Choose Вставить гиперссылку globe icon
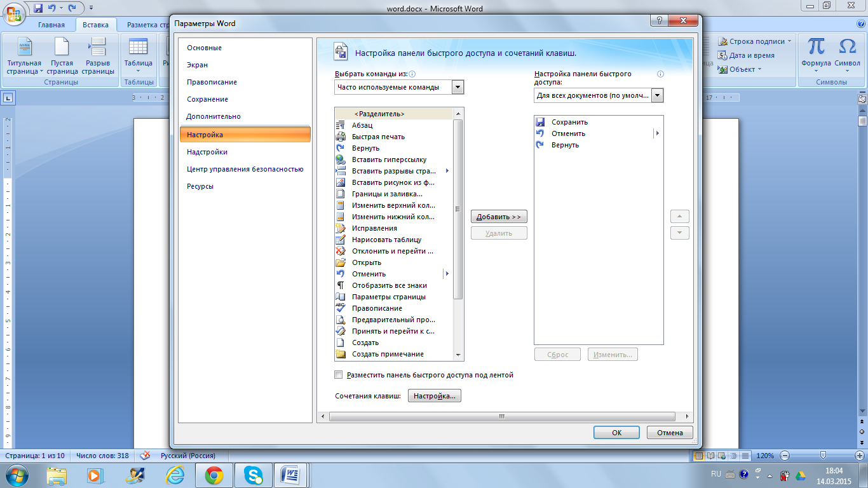The width and height of the screenshot is (868, 488). tap(340, 159)
